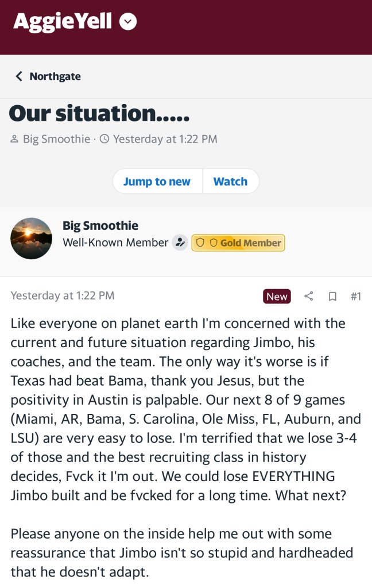
Task: Click the post timestamp above the message
Action: click(63, 295)
